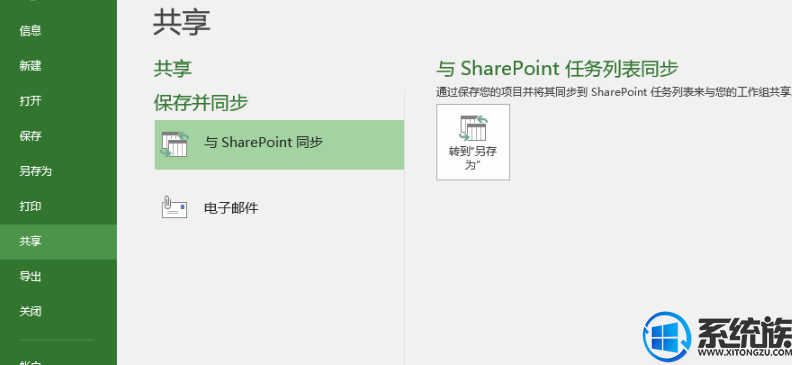Click the SharePoint sync table icon
This screenshot has height=365, width=792.
[174, 144]
